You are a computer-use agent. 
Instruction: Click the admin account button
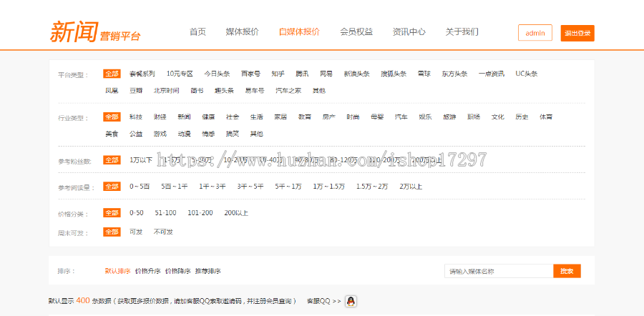[535, 34]
